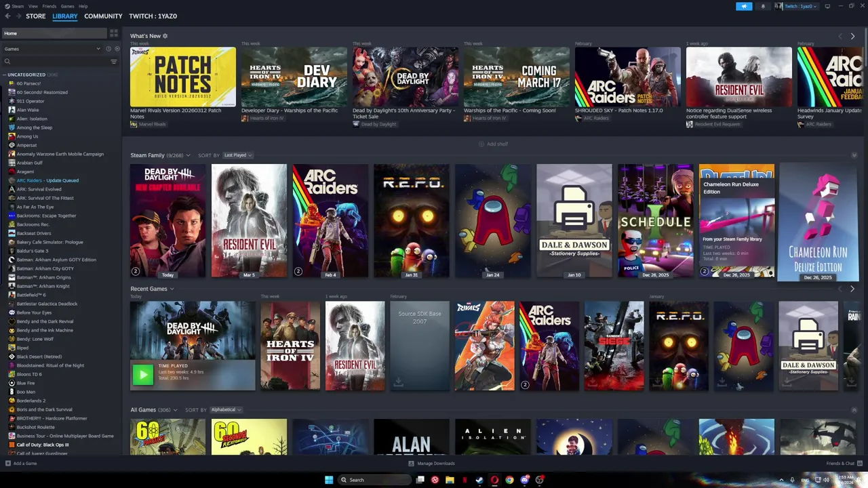The image size is (868, 488).
Task: Show next What's New items arrow
Action: point(852,36)
